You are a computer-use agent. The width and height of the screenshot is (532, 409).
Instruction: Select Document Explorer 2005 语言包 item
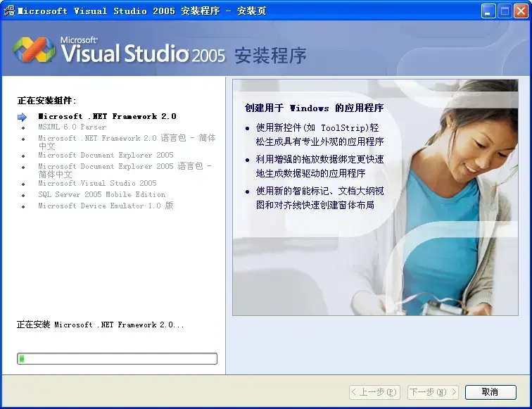[x=125, y=170]
